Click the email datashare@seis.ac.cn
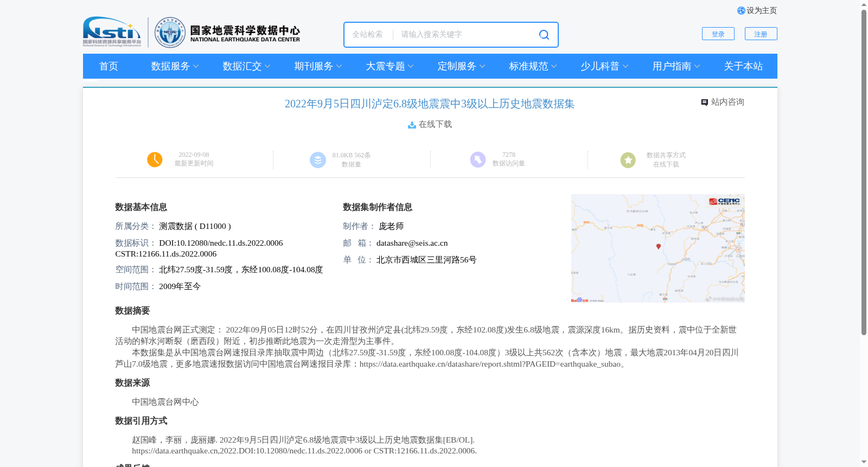868x467 pixels. [412, 244]
